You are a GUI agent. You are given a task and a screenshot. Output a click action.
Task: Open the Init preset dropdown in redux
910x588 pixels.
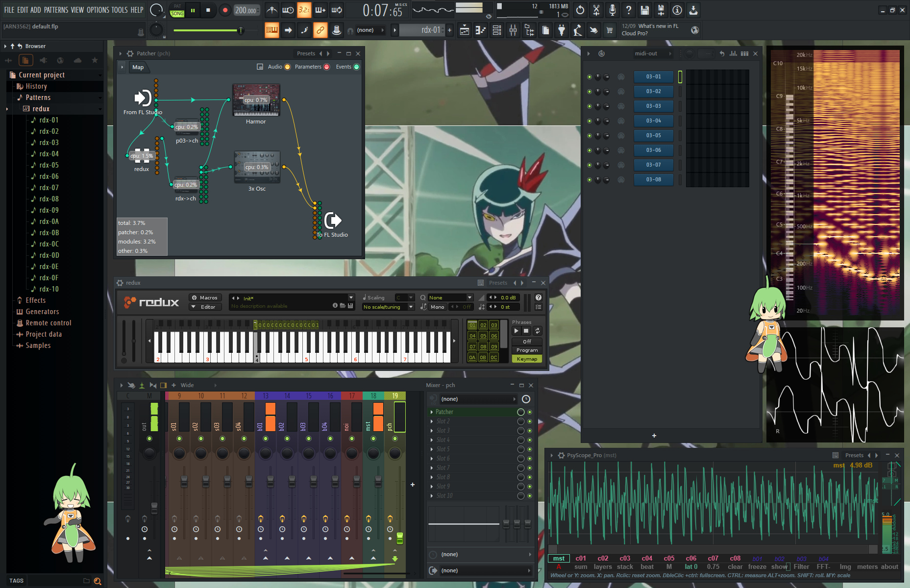351,298
